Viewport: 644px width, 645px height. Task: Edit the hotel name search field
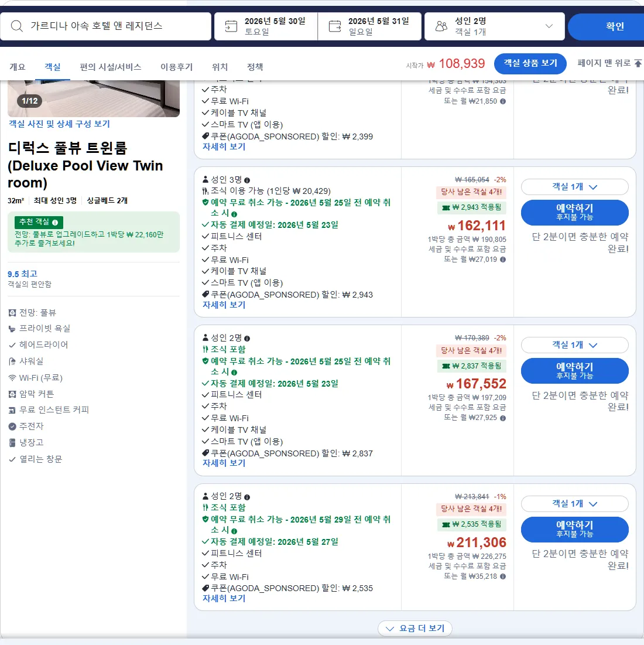105,26
